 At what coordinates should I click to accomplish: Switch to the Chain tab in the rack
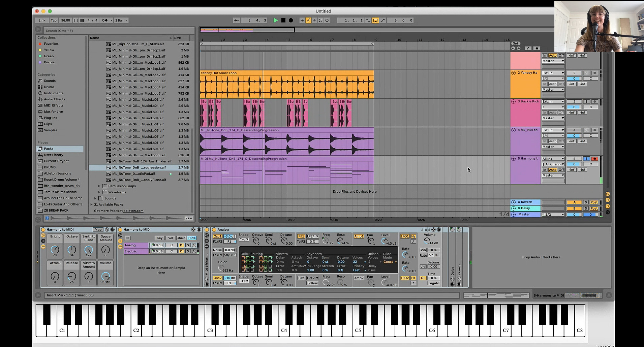181,238
